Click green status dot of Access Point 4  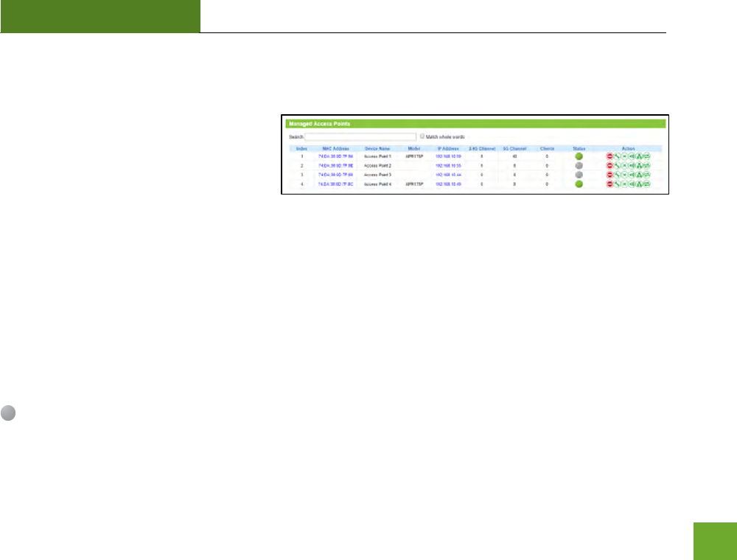(579, 184)
